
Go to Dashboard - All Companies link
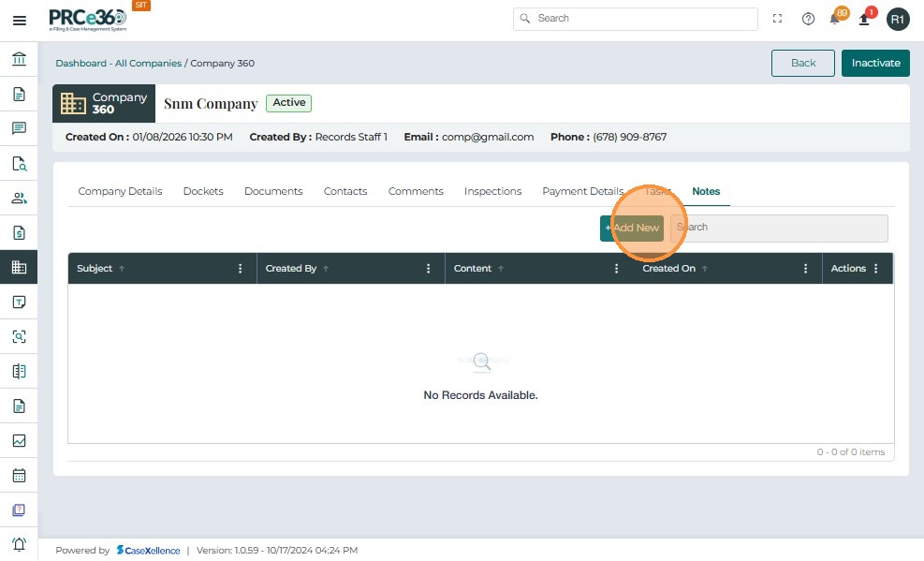coord(119,63)
